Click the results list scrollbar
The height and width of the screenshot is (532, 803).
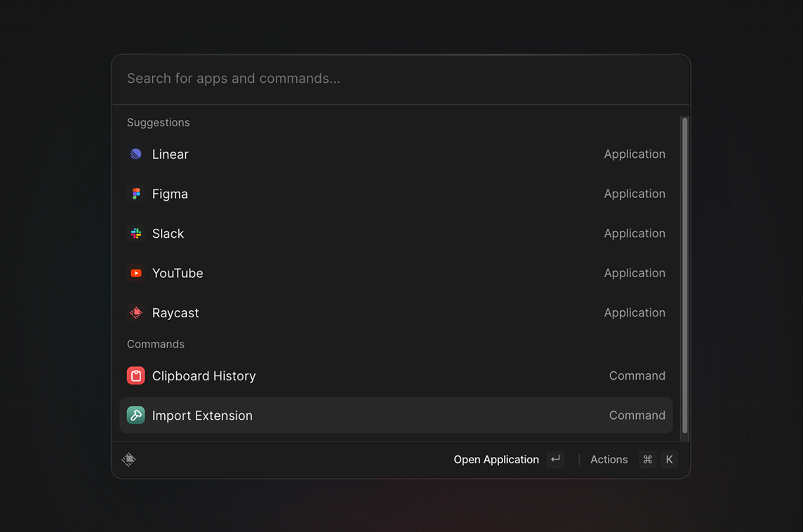[684, 275]
